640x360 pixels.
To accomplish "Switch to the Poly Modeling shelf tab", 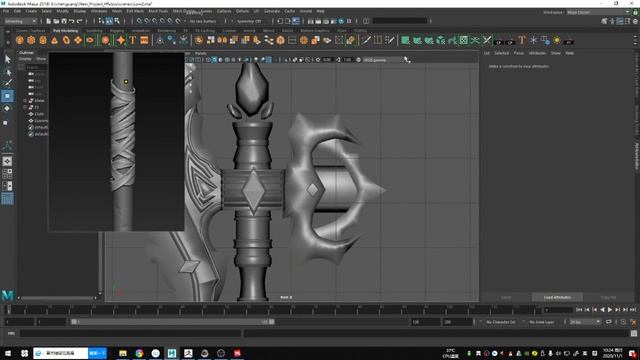I will coord(65,31).
